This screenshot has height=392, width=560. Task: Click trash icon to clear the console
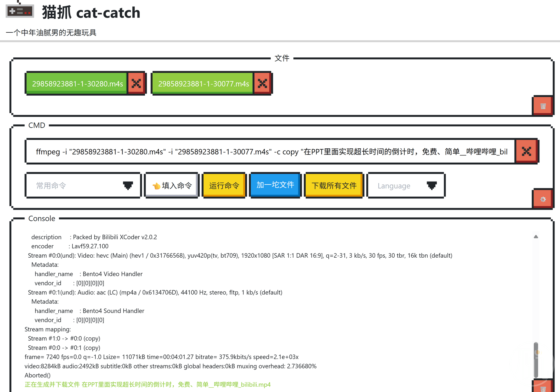(543, 387)
